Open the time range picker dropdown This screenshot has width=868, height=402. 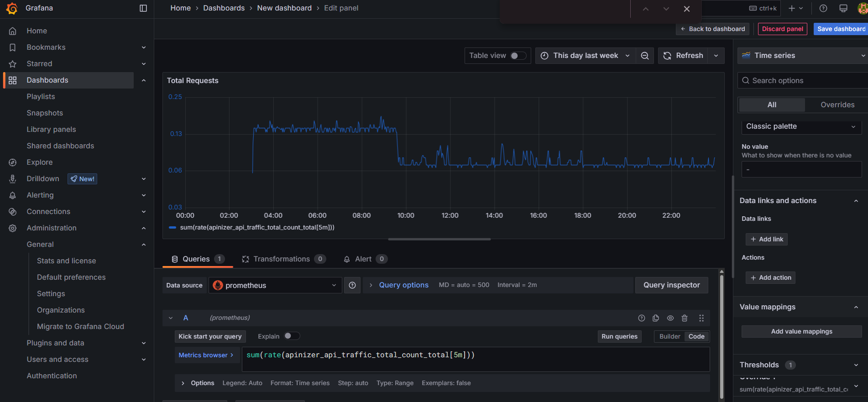[586, 56]
